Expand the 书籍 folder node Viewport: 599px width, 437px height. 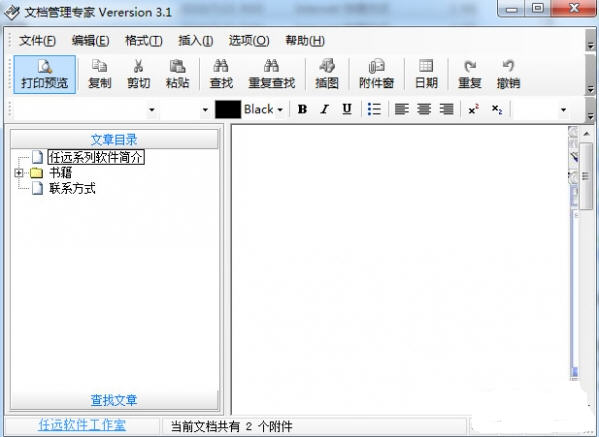(18, 173)
